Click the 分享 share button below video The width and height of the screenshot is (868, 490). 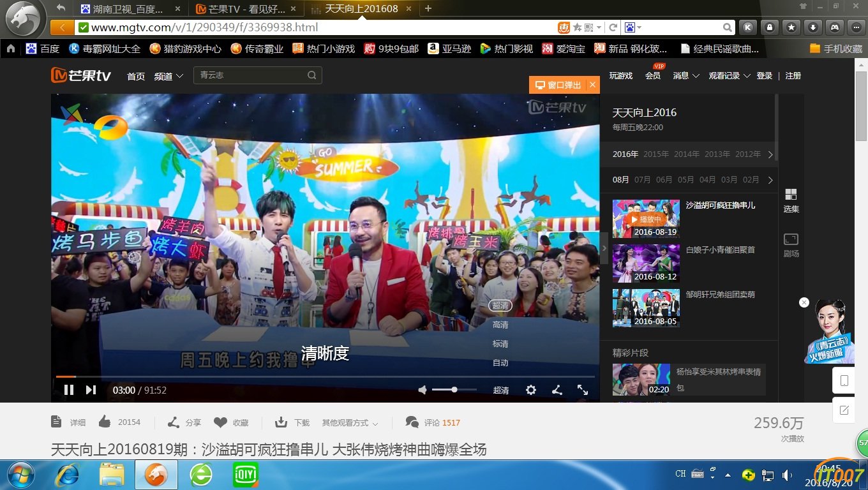[184, 422]
